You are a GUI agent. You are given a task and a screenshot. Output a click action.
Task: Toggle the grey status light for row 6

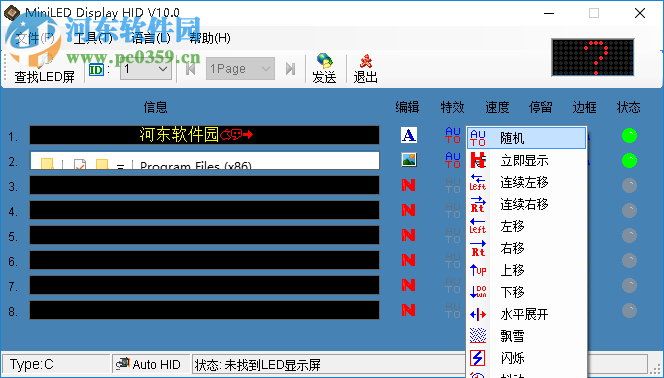coord(629,260)
